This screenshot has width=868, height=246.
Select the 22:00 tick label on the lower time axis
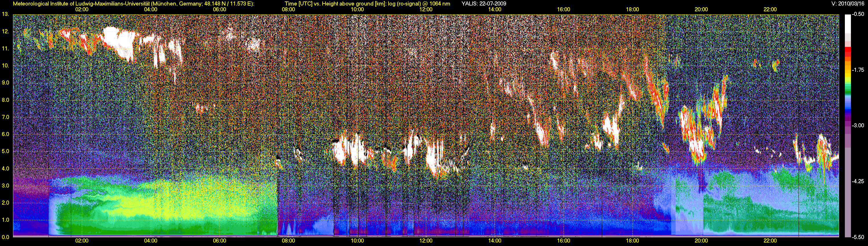770,241
